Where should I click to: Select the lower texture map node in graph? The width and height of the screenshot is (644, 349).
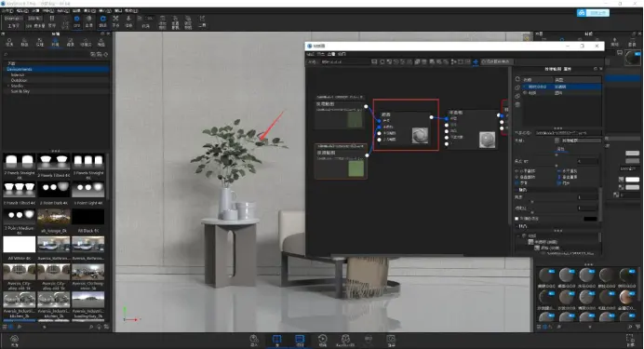coord(341,161)
